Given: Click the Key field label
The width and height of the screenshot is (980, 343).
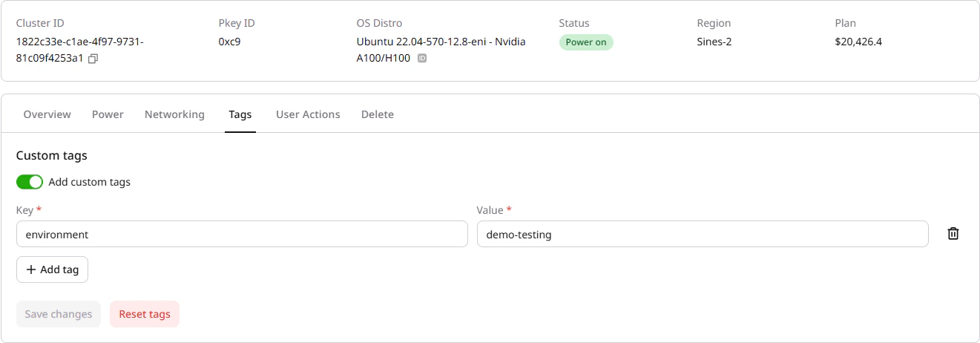Looking at the screenshot, I should pos(28,210).
